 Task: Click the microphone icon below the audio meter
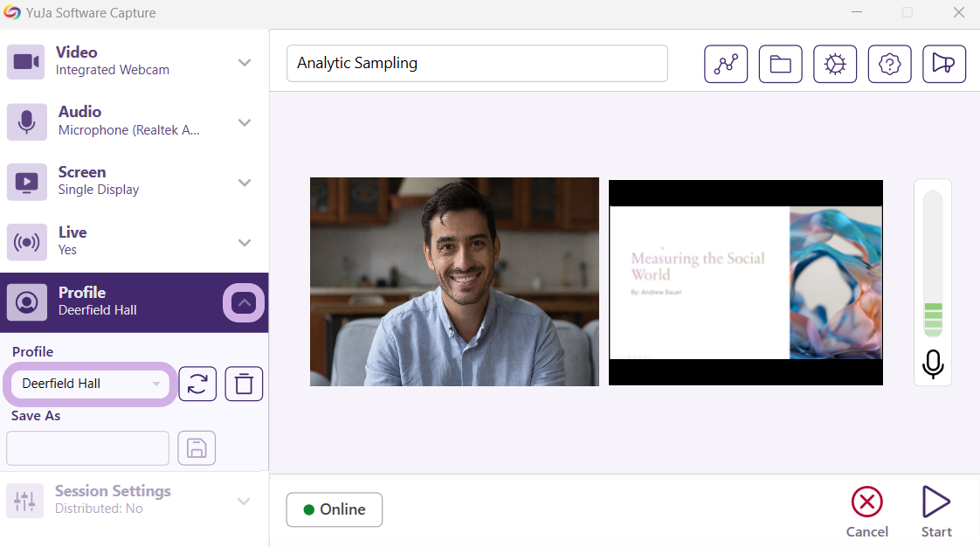933,364
